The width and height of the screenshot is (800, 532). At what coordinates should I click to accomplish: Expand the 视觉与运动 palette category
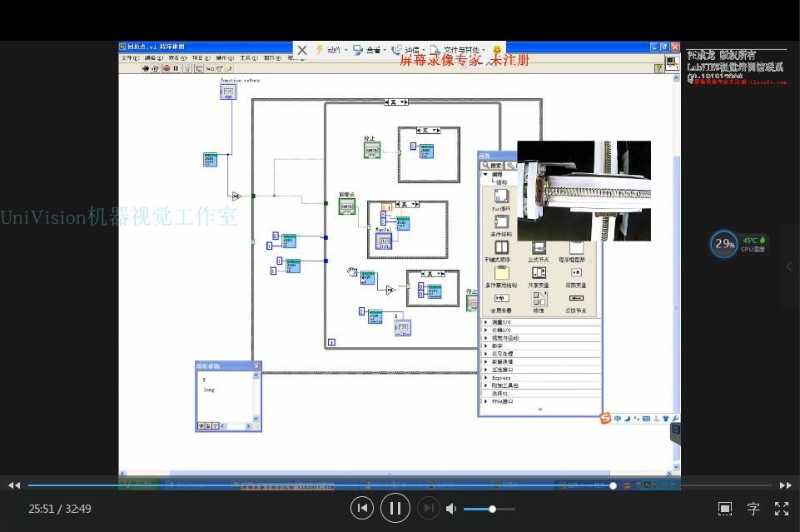(x=485, y=338)
